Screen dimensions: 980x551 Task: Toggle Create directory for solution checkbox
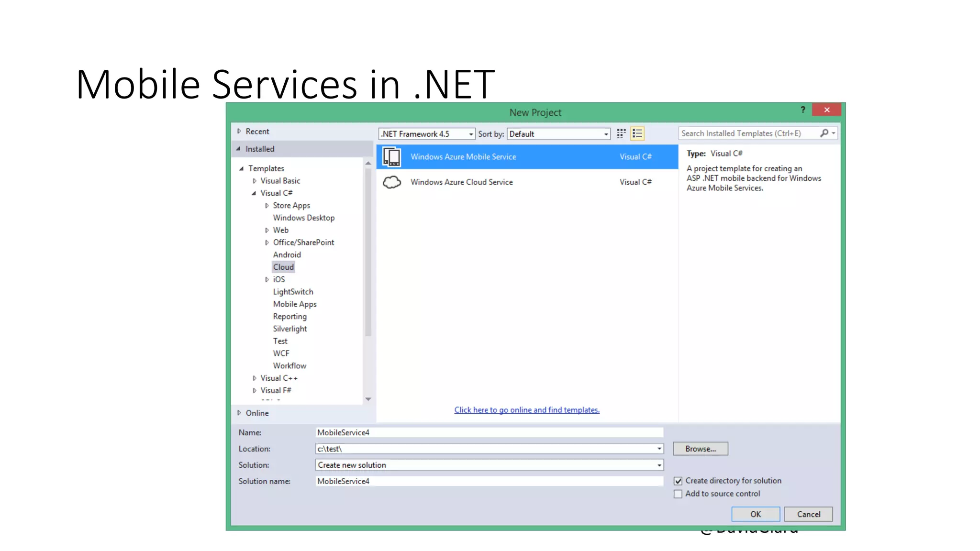click(678, 481)
